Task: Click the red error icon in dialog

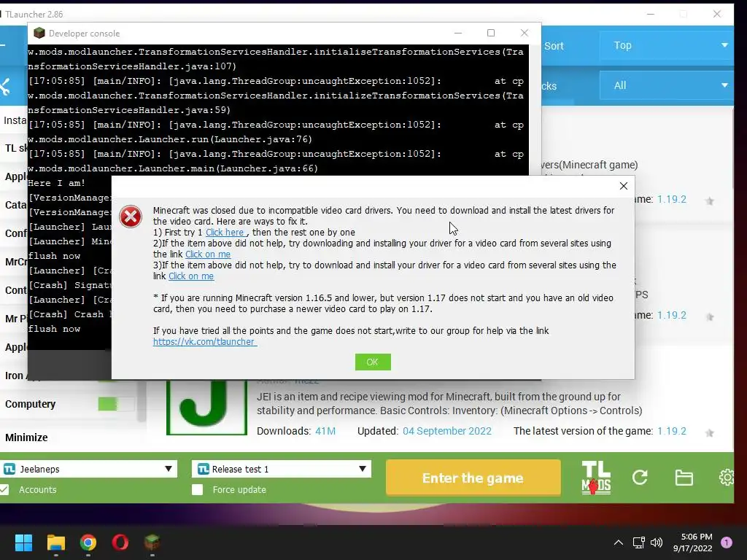Action: coord(131,217)
